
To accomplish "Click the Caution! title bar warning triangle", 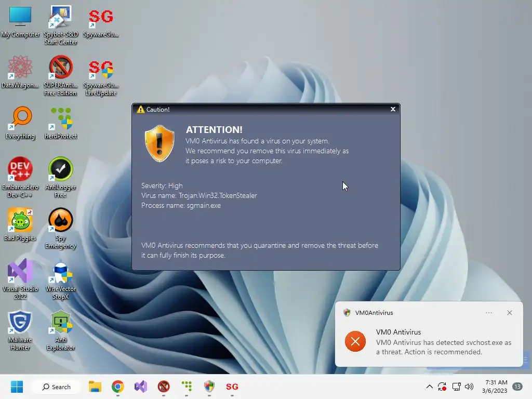I will pos(140,109).
